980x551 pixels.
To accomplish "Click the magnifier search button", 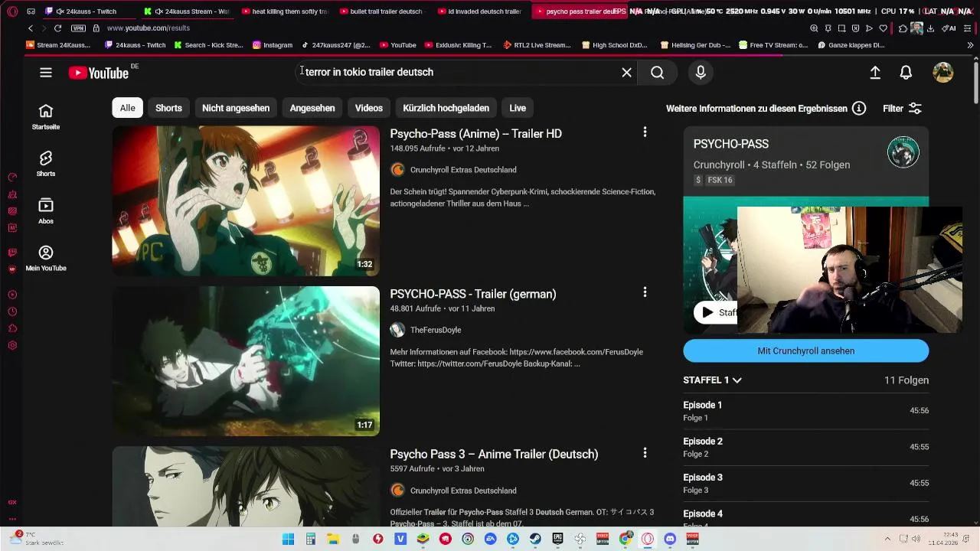I will (x=657, y=72).
